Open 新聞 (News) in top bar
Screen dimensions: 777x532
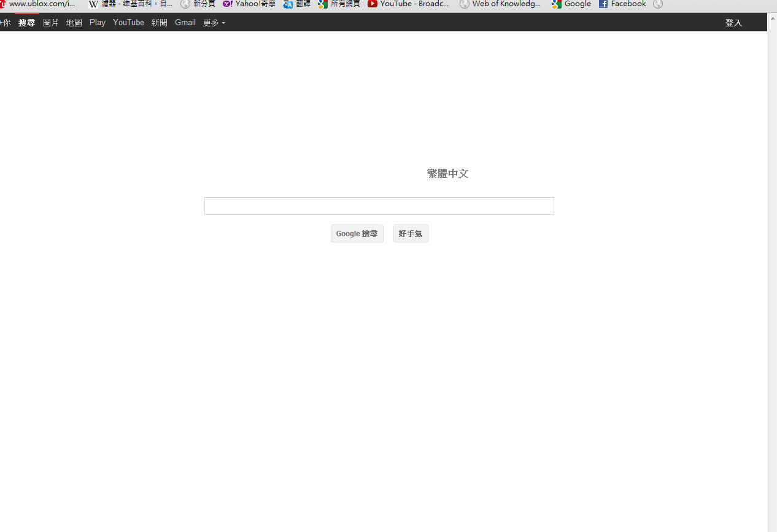pos(160,23)
